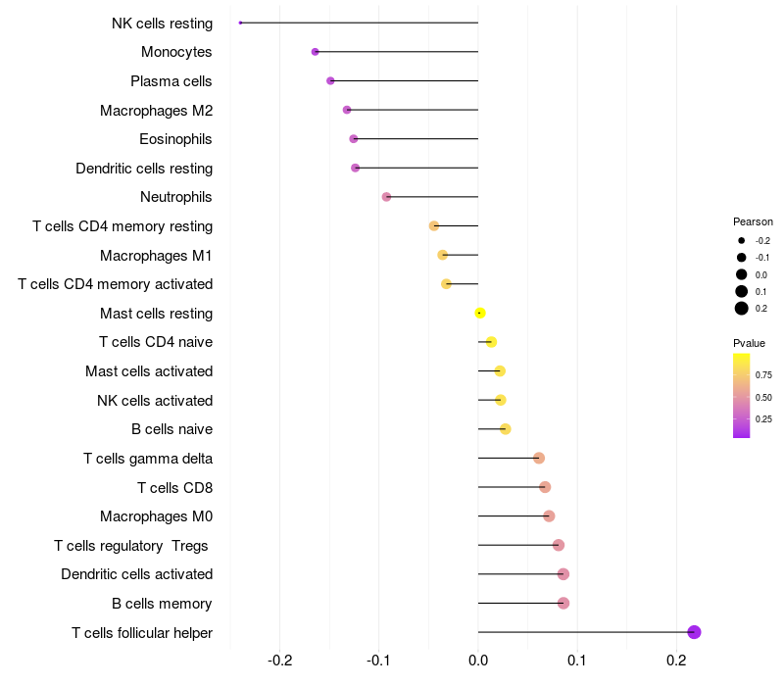784x686 pixels.
Task: Select the Pearson 0.0 legend dot
Action: (742, 274)
